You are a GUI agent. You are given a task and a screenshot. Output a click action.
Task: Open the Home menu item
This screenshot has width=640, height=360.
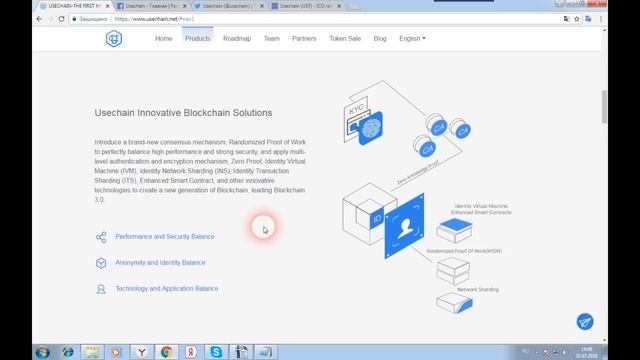coord(164,38)
